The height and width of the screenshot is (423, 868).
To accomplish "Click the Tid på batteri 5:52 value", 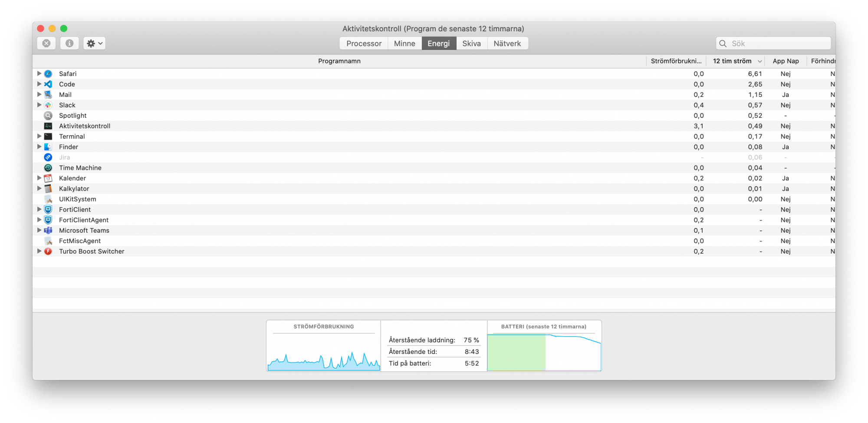I will pyautogui.click(x=472, y=364).
